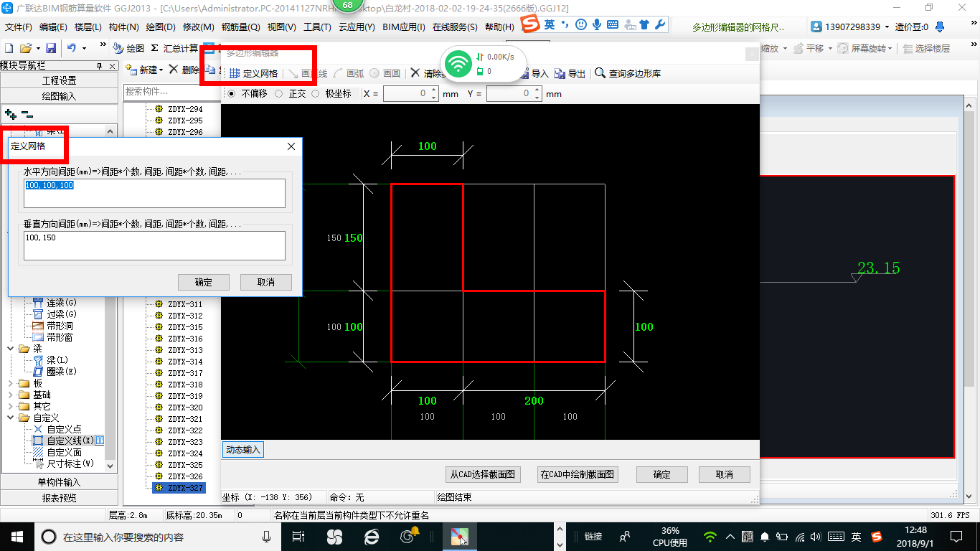Expand the 板 folder in tree
The image size is (980, 551).
pos(10,383)
